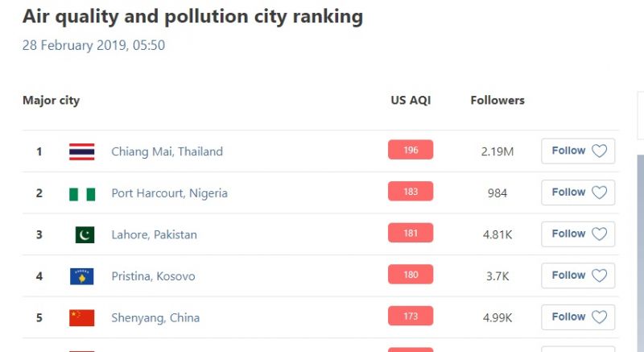Click the 183 AQI badge
644x352 pixels.
pos(411,192)
